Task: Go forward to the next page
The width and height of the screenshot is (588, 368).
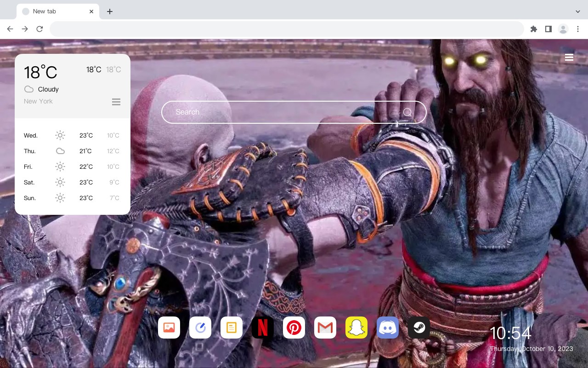Action: (25, 29)
